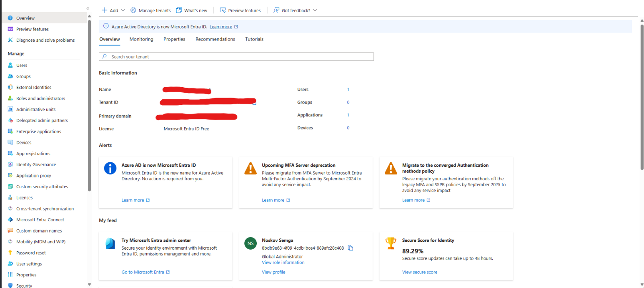The image size is (644, 288).
Task: Click the Licenses icon in sidebar
Action: [x=10, y=198]
